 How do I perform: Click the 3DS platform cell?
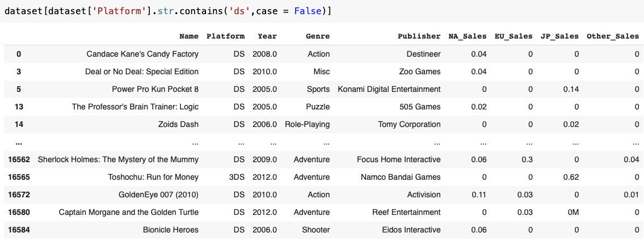[236, 177]
